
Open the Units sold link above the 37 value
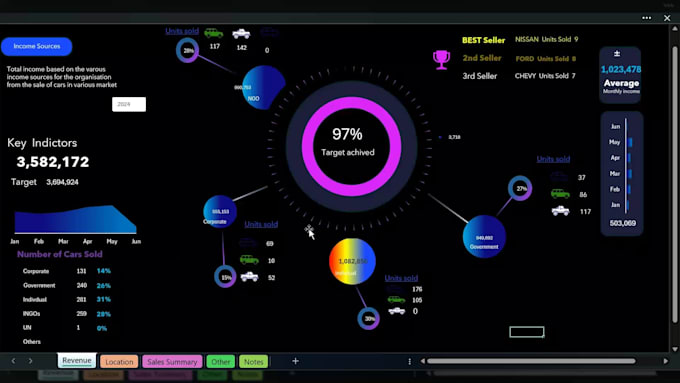[x=553, y=159]
